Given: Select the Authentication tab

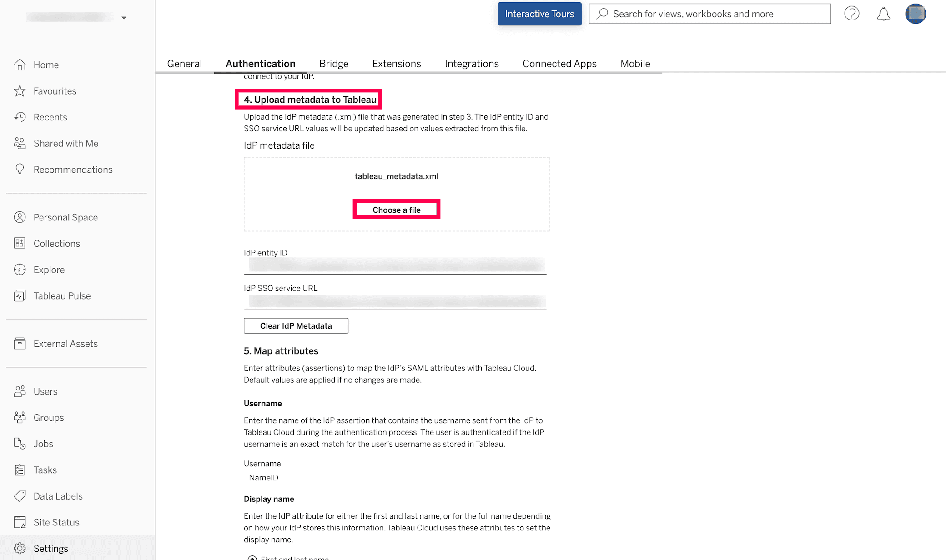Looking at the screenshot, I should pos(260,64).
